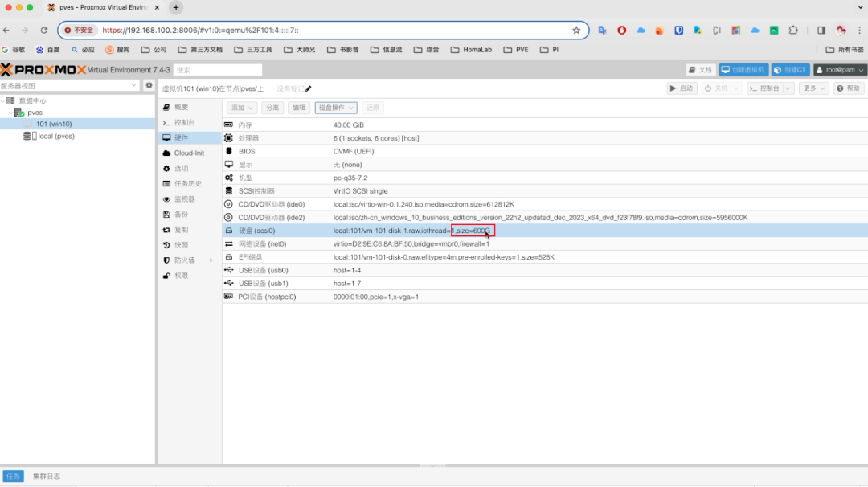The height and width of the screenshot is (487, 868).
Task: Click the browser back arrow
Action: coord(6,31)
